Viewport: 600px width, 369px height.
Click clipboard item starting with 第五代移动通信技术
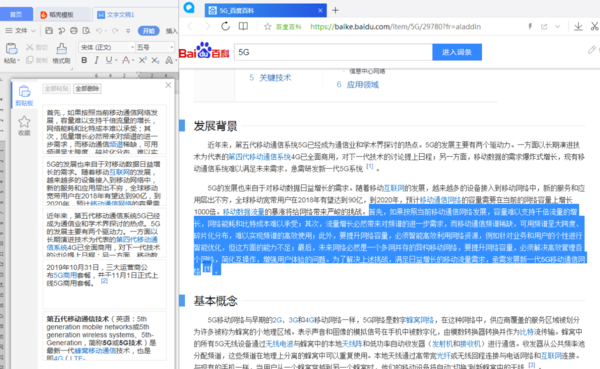pos(104,335)
